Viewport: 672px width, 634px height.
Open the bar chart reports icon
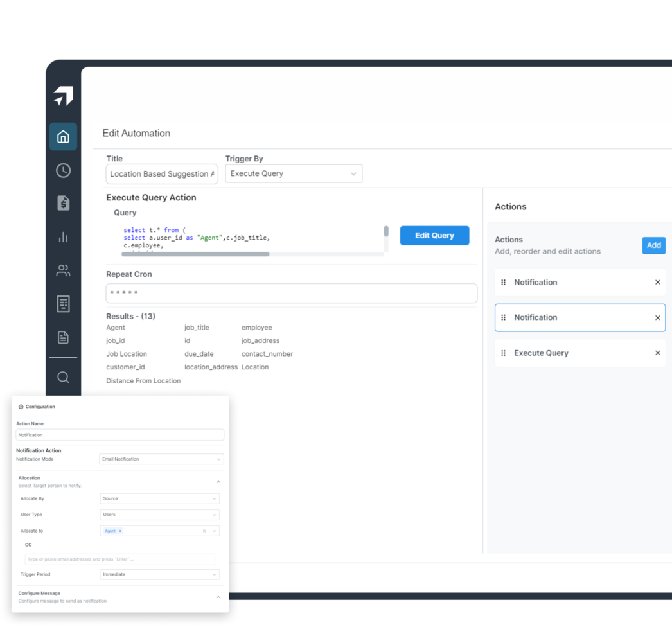tap(63, 237)
